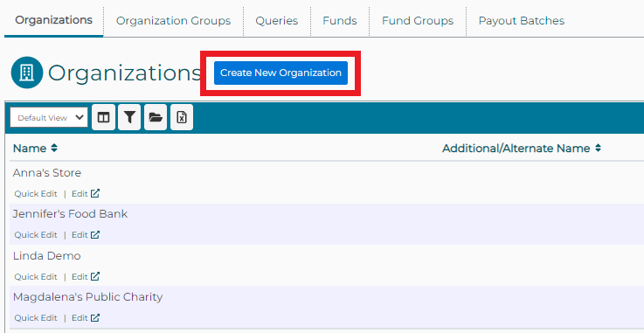Quick Edit Jennifer's Food Bank
The image size is (644, 333).
tap(36, 235)
